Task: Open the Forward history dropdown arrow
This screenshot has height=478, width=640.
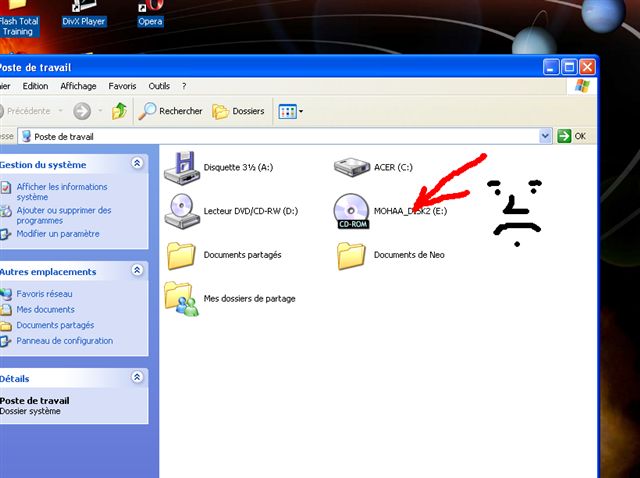Action: coord(100,111)
